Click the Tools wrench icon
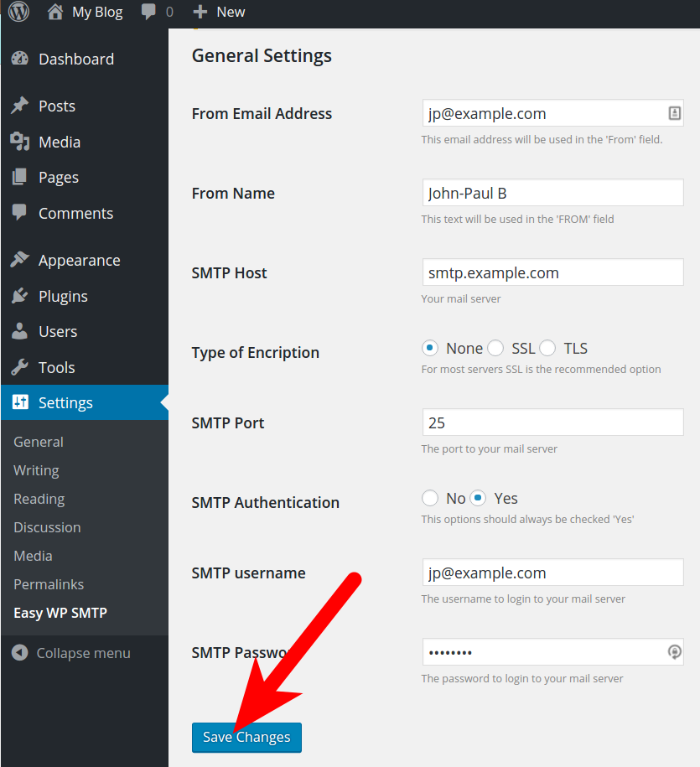This screenshot has width=700, height=767. pos(20,367)
